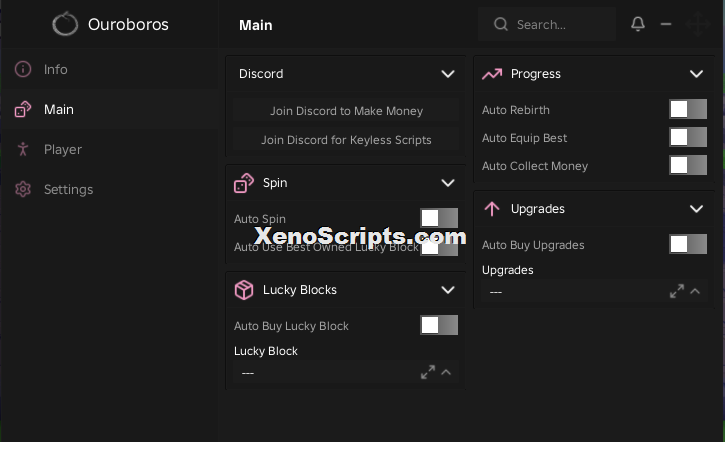Screen dimensions: 725x472
Task: Enable Auto Buy Upgrades switch
Action: coord(688,244)
